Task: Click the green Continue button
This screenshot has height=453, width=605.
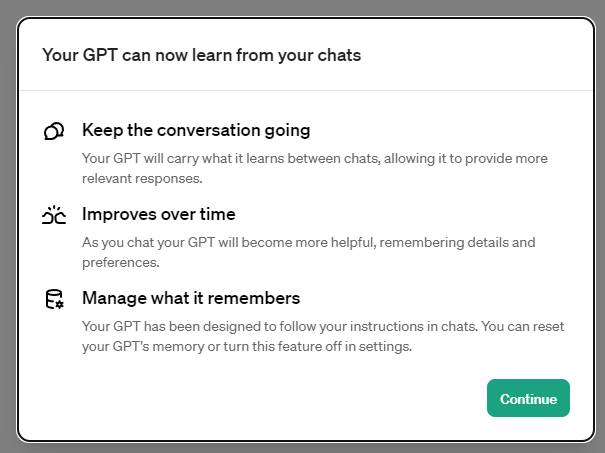Action: click(x=528, y=398)
